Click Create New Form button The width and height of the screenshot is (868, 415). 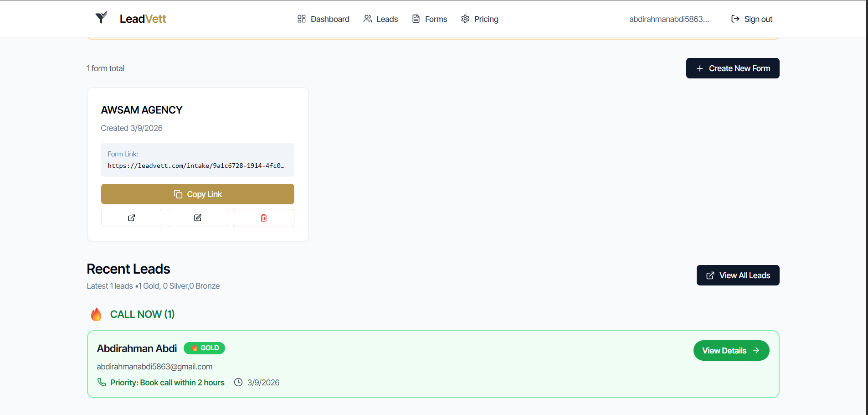point(733,68)
